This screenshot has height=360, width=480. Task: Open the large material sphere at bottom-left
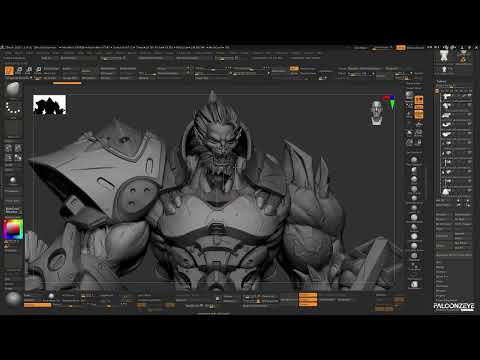click(13, 299)
